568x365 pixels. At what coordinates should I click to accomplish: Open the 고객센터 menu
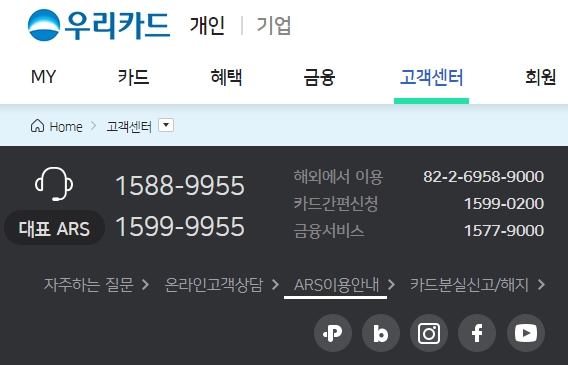[x=431, y=77]
